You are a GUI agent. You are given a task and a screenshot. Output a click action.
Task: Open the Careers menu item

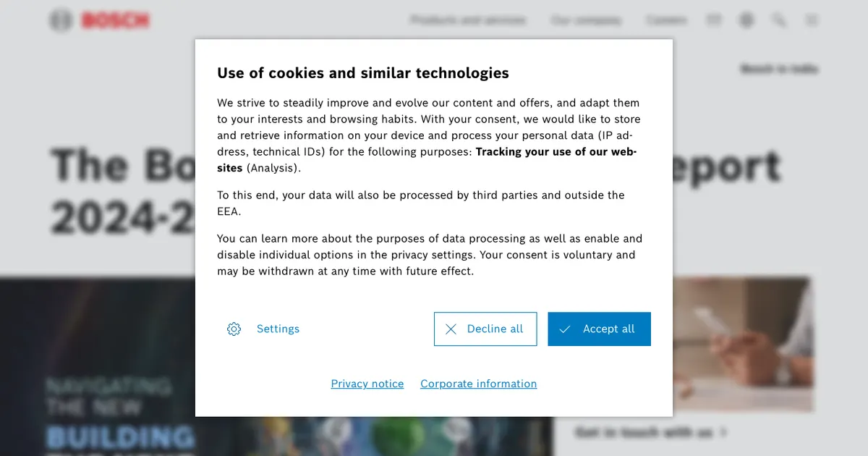[666, 20]
